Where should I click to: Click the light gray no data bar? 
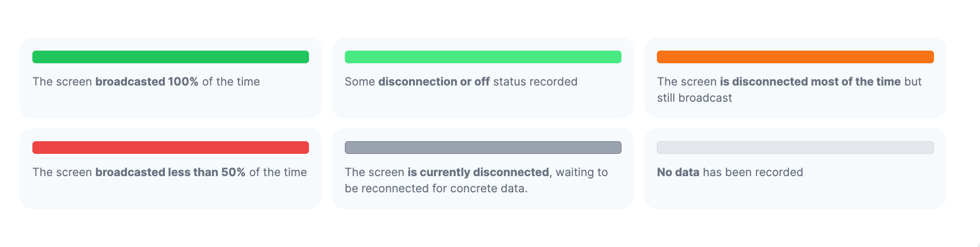tap(795, 147)
